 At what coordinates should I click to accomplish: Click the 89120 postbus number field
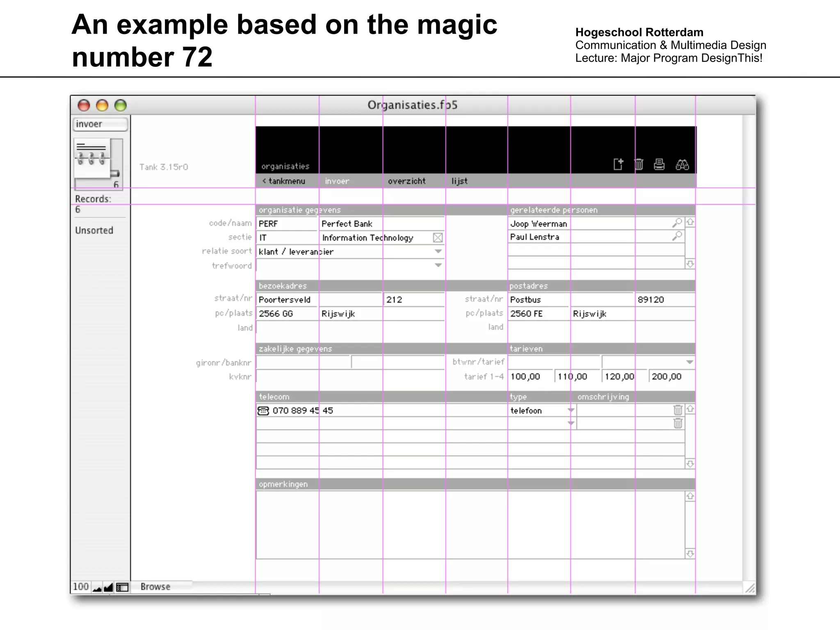[665, 299]
